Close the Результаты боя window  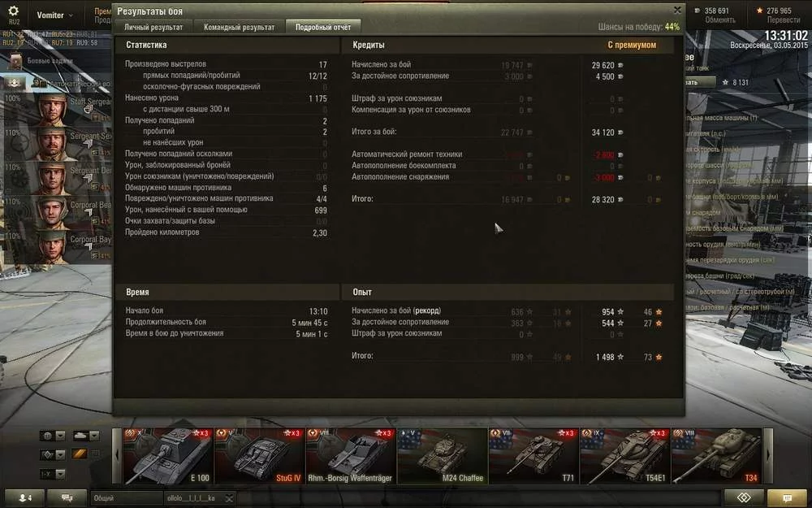pyautogui.click(x=677, y=10)
